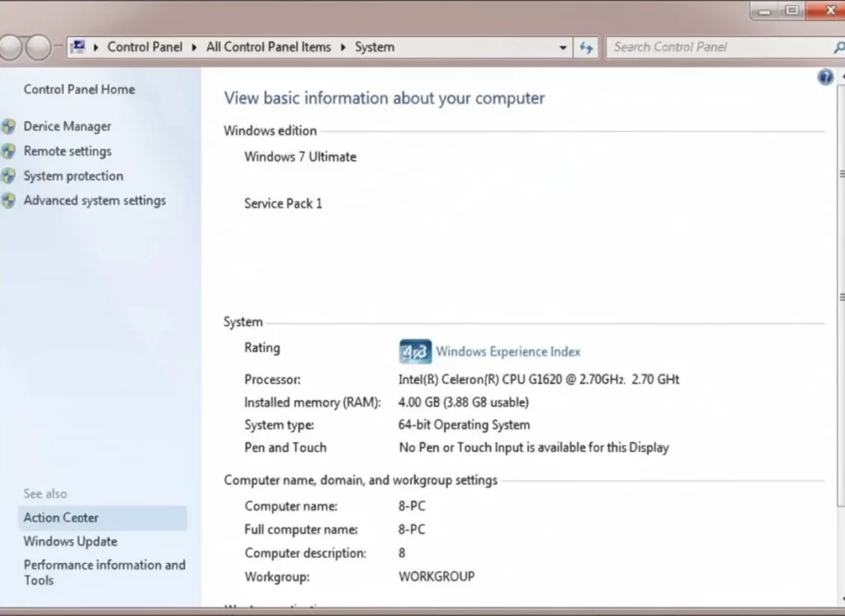
Task: Click the Remote settings shield icon
Action: pyautogui.click(x=8, y=152)
